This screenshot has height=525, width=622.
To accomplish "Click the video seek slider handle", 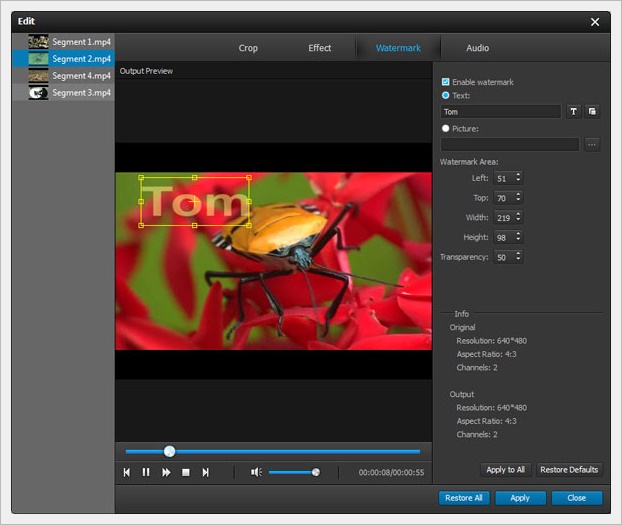I will click(169, 451).
